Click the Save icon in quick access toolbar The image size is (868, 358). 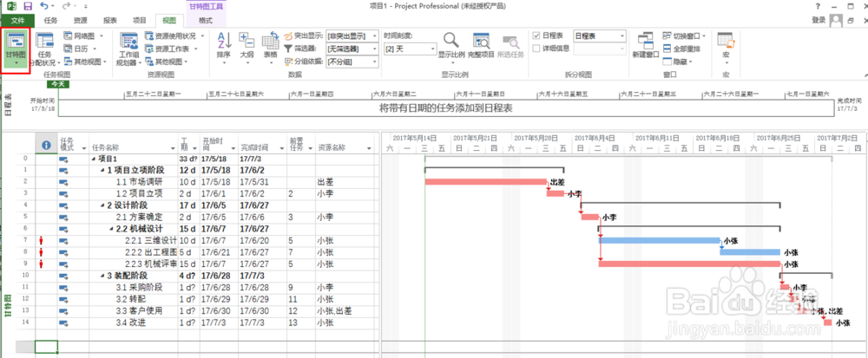pyautogui.click(x=27, y=6)
